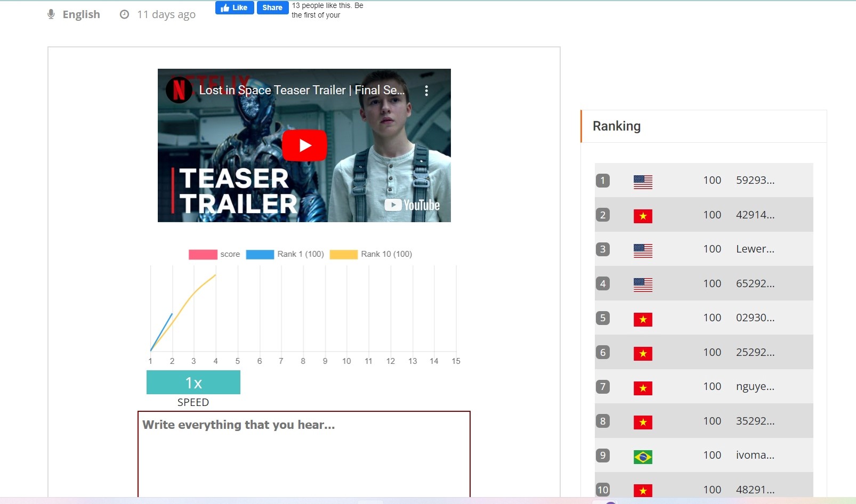Open user nguye... in ranking
The image size is (856, 504).
click(x=755, y=386)
